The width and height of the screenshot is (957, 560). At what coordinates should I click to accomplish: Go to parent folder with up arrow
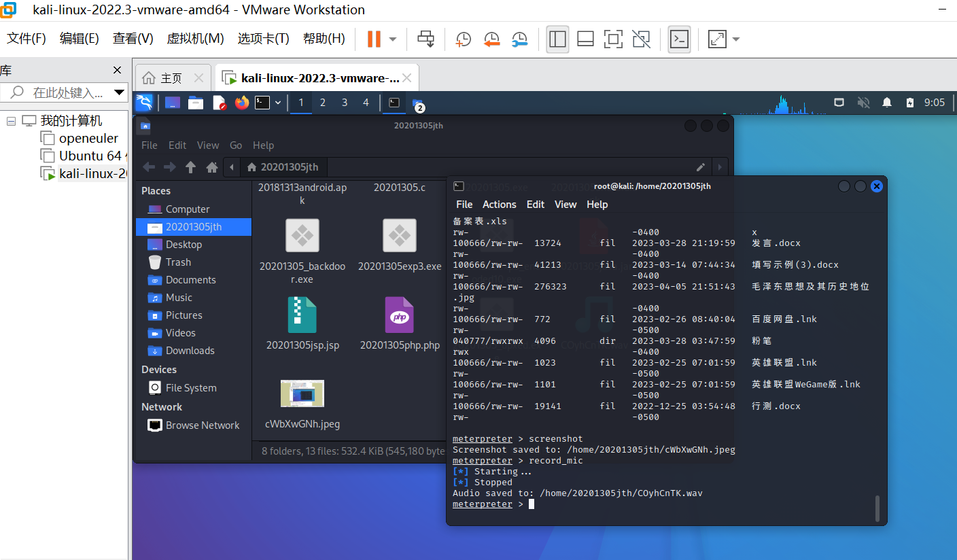tap(191, 167)
